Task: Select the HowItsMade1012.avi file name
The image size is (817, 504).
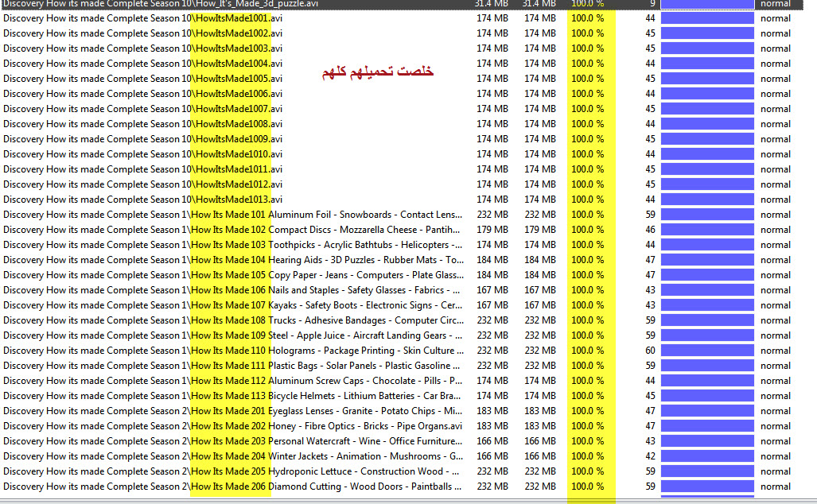Action: click(x=142, y=184)
